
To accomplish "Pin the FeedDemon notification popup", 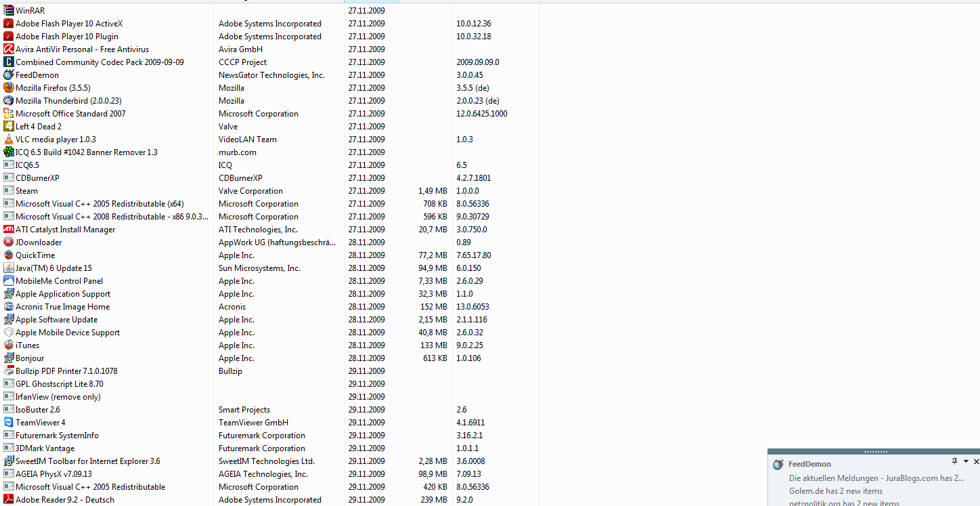I will pos(955,461).
